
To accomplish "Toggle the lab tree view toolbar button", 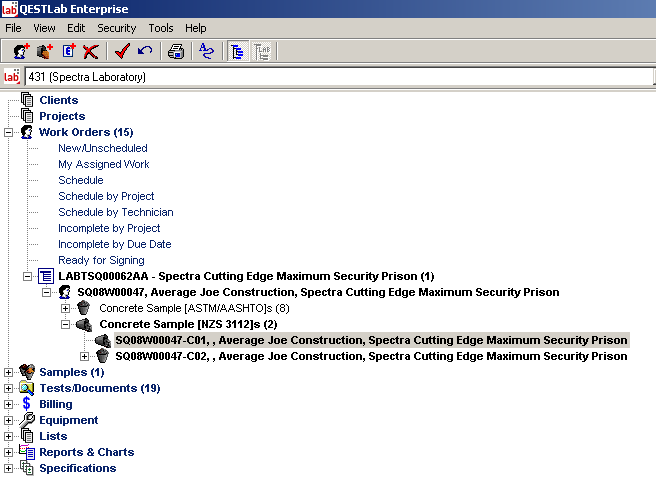I will [262, 51].
